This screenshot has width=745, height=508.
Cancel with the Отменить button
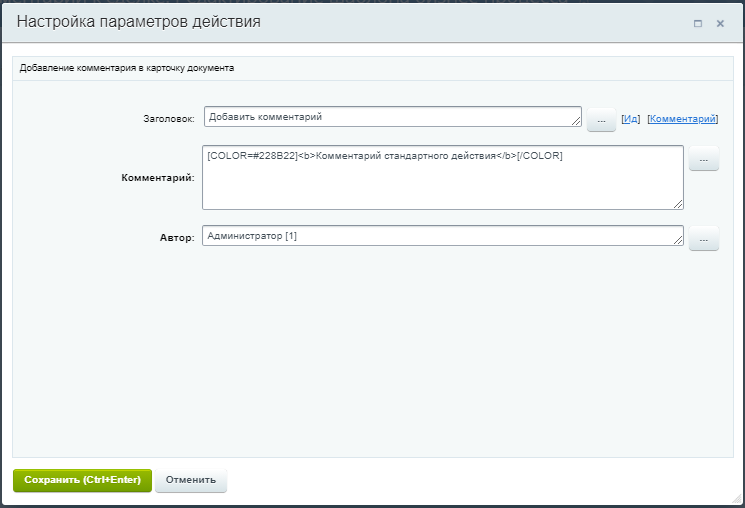(191, 480)
